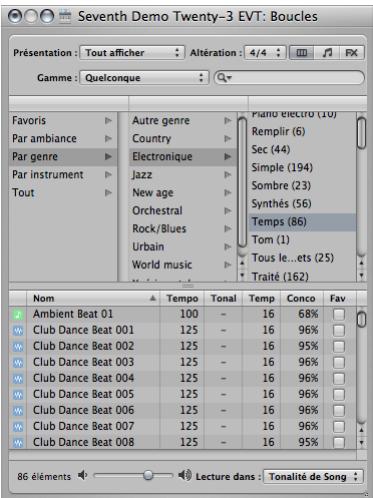Viewport: 373px width, 498px height.
Task: Toggle favorite checkbox for Club Dance Beat 006
Action: pos(339,410)
